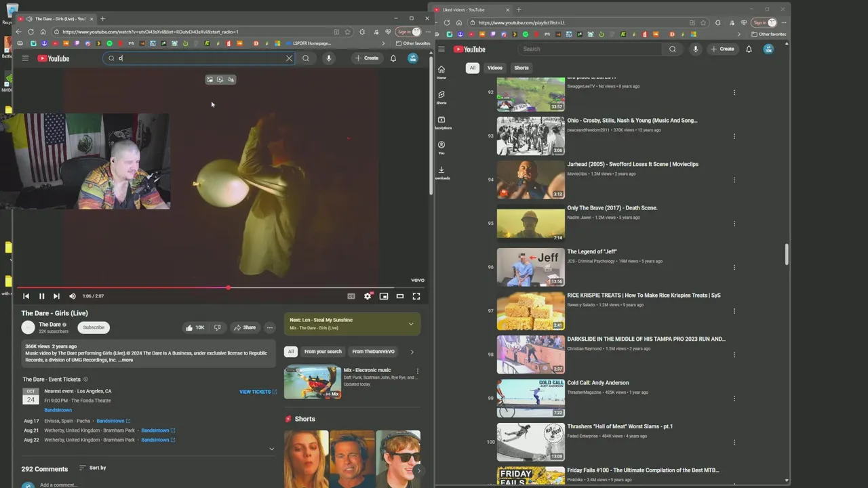This screenshot has height=488, width=868.
Task: Open notifications bell in left YouTube window
Action: [x=393, y=58]
